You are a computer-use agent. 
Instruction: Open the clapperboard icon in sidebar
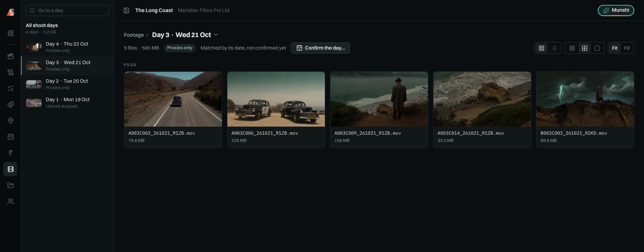(10, 56)
